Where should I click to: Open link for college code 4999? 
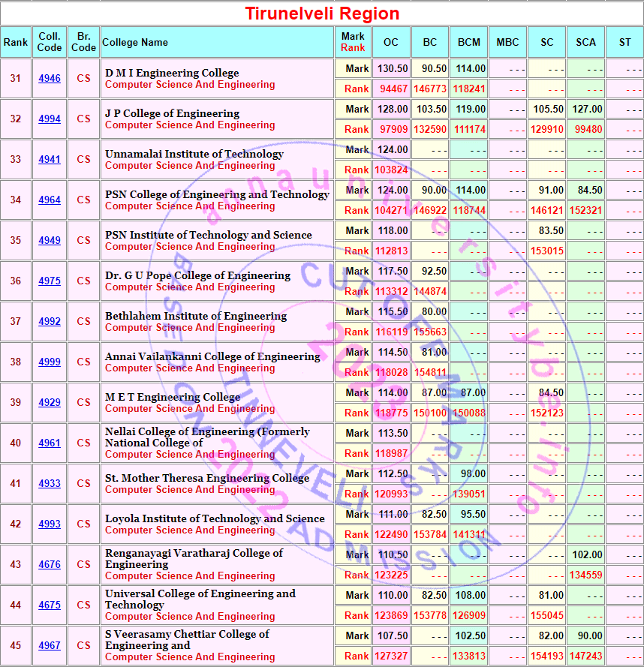click(x=50, y=362)
